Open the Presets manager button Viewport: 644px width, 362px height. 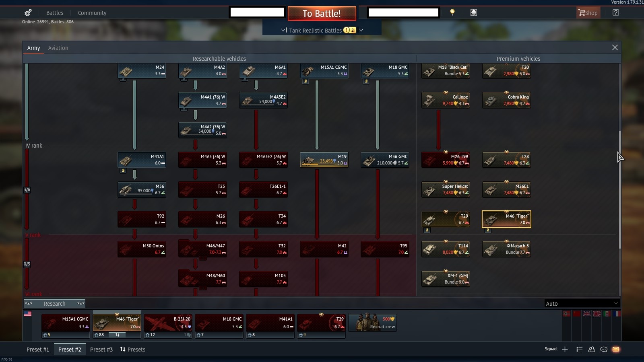tap(132, 350)
